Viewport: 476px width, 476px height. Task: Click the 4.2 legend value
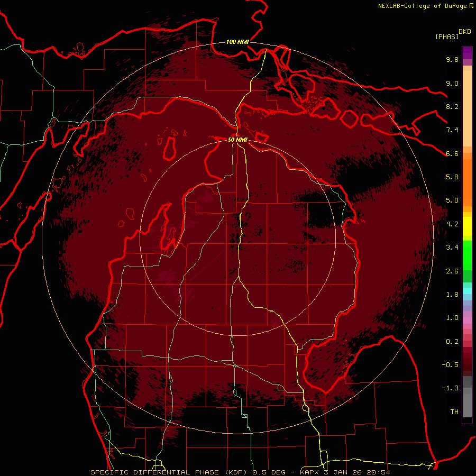click(452, 224)
